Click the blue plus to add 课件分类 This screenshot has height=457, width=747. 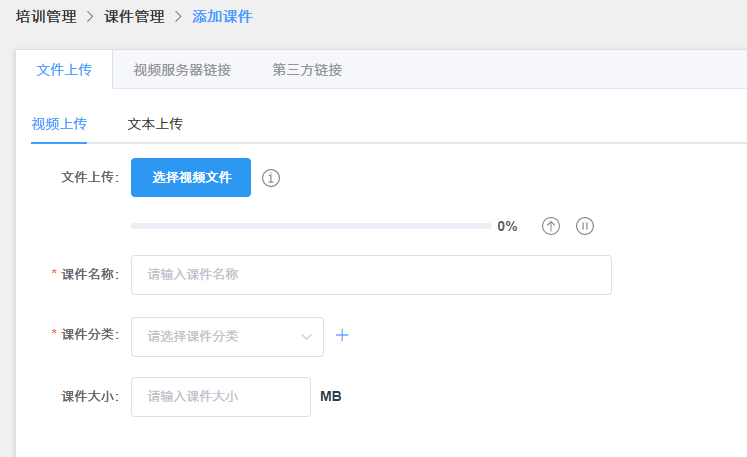tap(342, 335)
